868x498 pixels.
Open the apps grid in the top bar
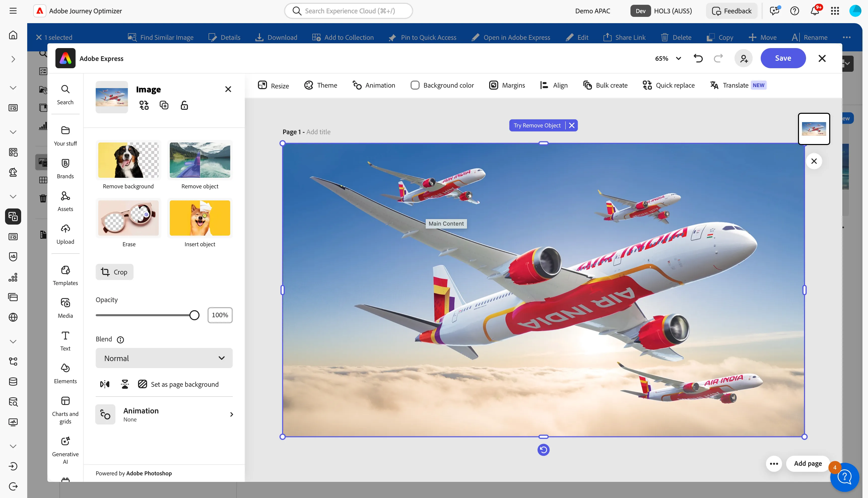tap(835, 11)
